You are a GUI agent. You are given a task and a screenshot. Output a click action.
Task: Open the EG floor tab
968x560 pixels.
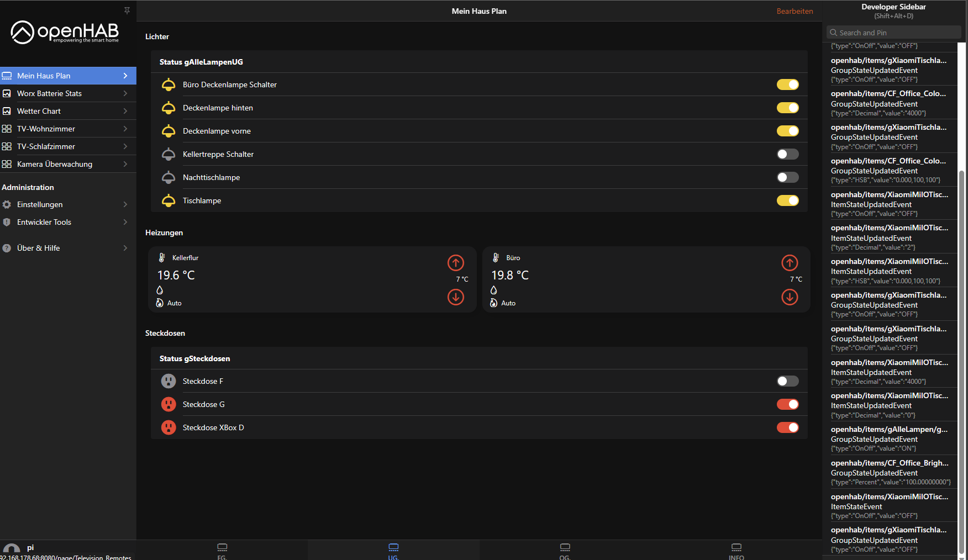[222, 550]
